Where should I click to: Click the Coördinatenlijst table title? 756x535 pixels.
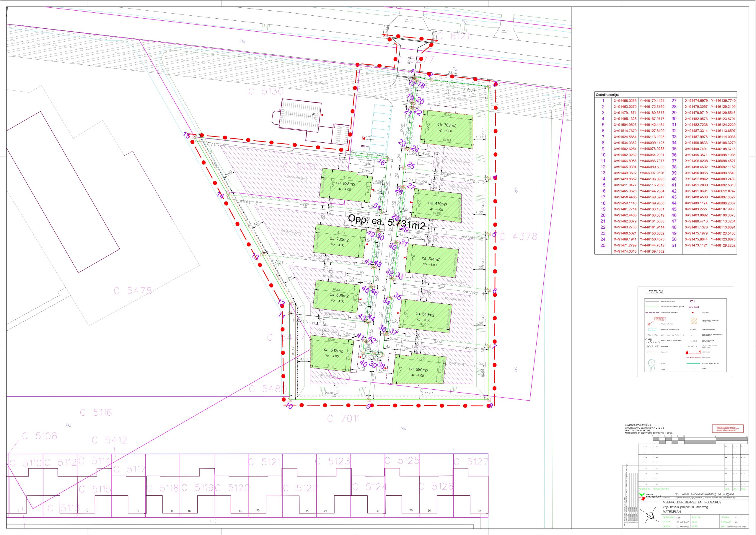pos(607,95)
